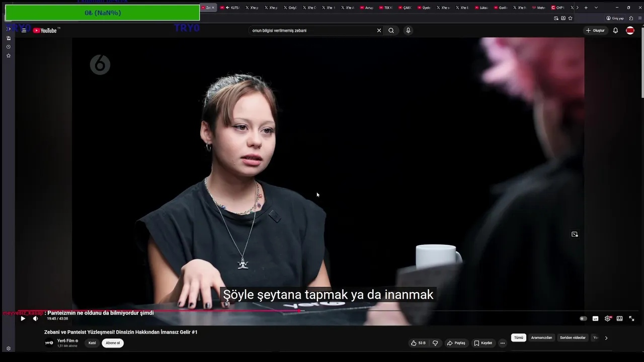
Task: Open the browser extensions icon
Action: (x=631, y=18)
